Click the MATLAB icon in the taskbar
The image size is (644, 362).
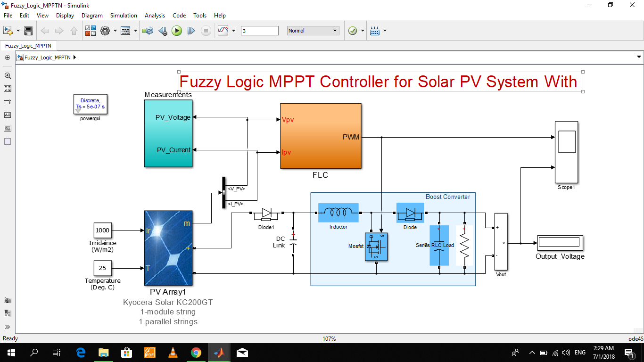pyautogui.click(x=219, y=353)
